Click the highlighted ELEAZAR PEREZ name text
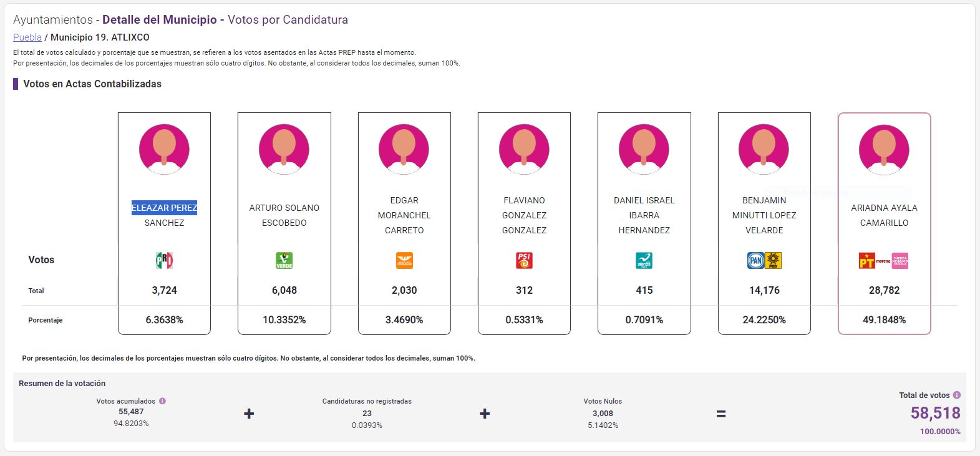 pyautogui.click(x=164, y=208)
